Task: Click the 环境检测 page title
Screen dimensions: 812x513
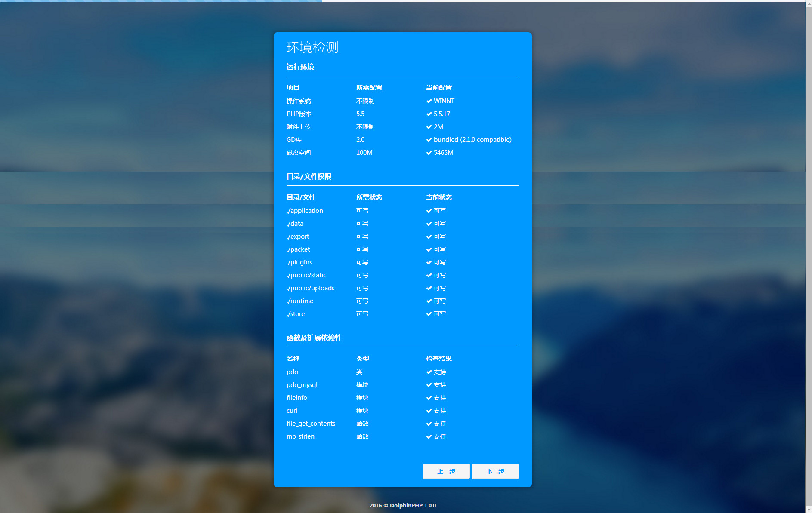Action: tap(312, 47)
